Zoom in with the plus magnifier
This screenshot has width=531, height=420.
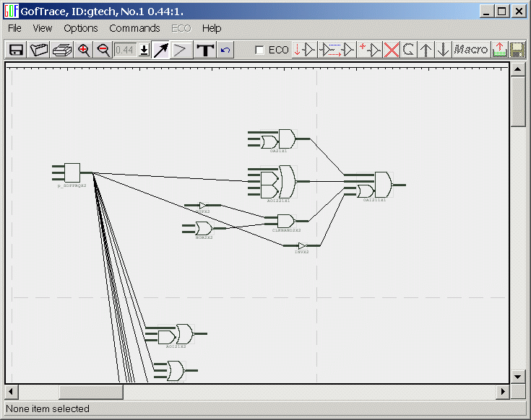coord(84,50)
